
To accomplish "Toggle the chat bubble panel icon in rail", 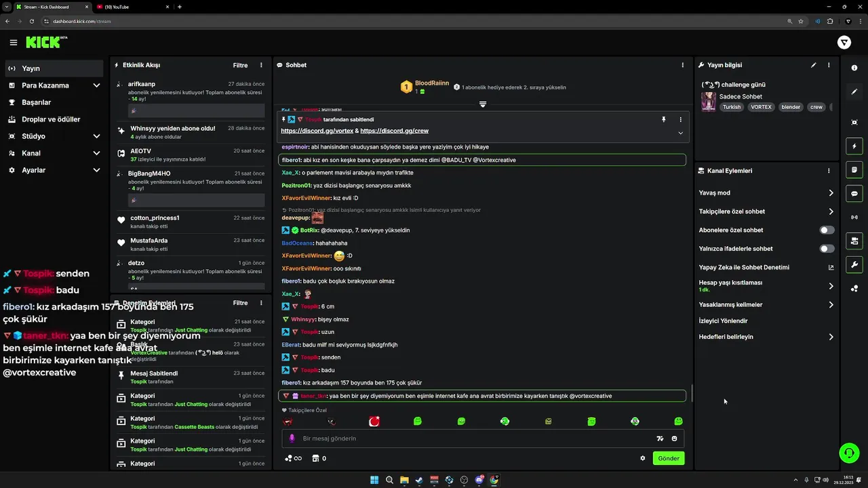I will 854,193.
